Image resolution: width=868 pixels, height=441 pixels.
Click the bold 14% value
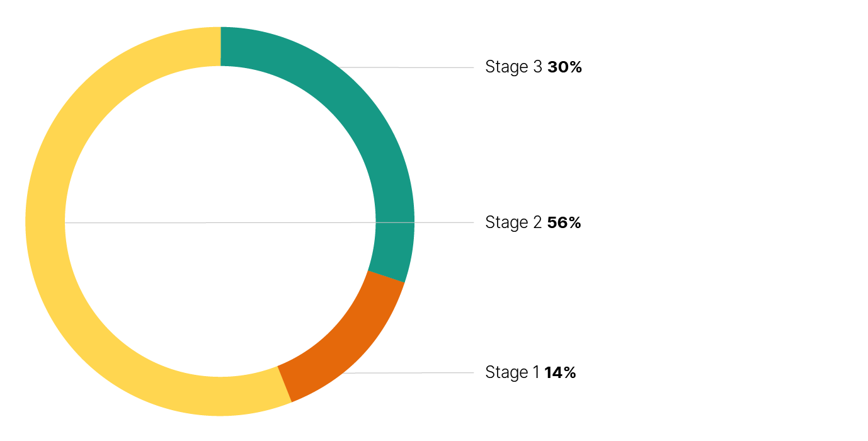pos(560,373)
